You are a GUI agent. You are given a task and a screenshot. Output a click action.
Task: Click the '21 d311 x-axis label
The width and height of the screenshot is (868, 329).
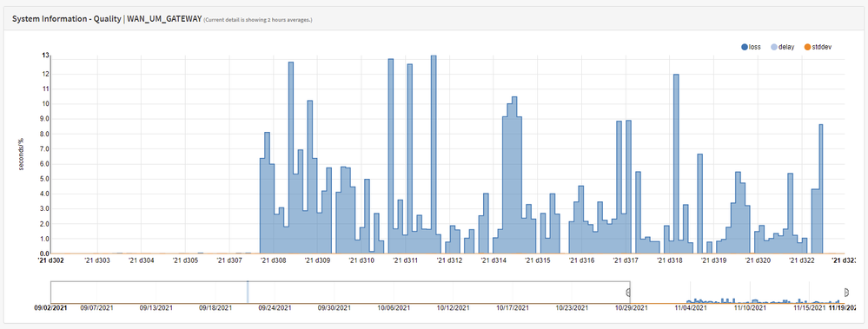click(405, 260)
